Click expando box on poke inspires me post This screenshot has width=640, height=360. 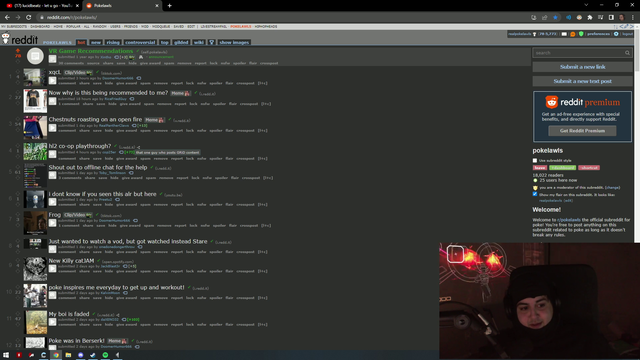(53, 295)
